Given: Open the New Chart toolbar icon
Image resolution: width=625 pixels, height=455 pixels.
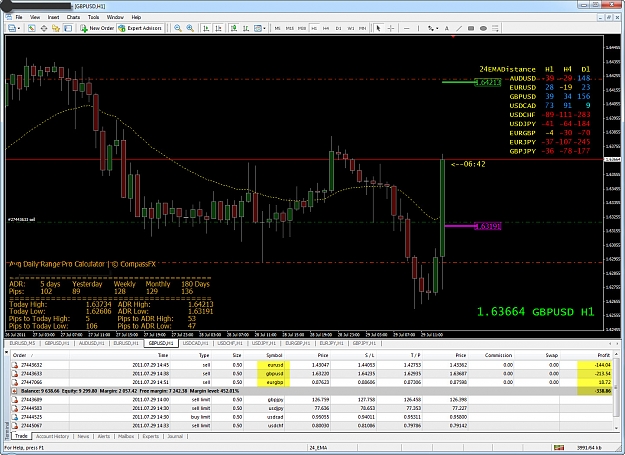Looking at the screenshot, I should point(11,28).
